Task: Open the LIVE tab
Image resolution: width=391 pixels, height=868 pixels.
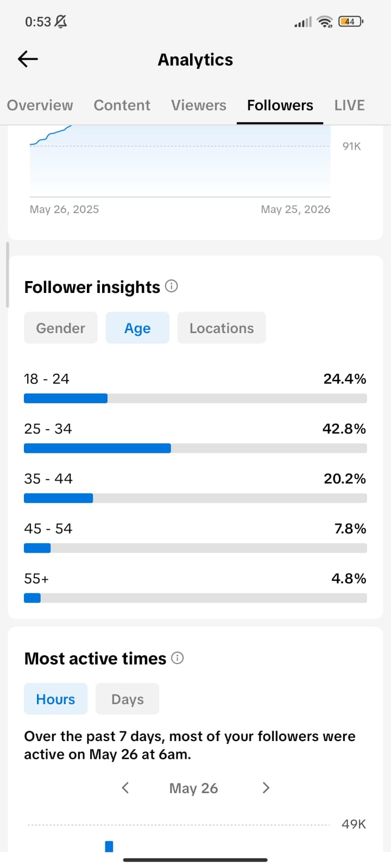Action: click(350, 105)
